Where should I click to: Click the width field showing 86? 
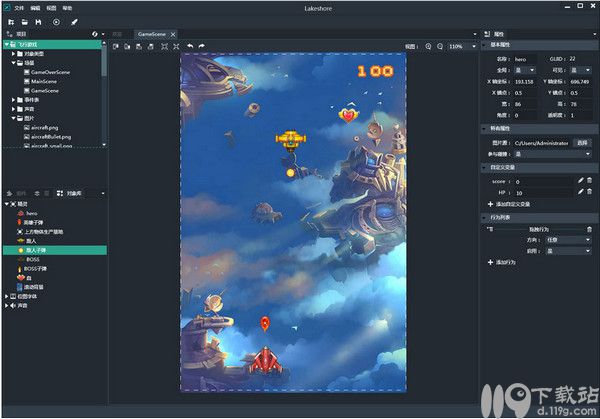click(525, 104)
